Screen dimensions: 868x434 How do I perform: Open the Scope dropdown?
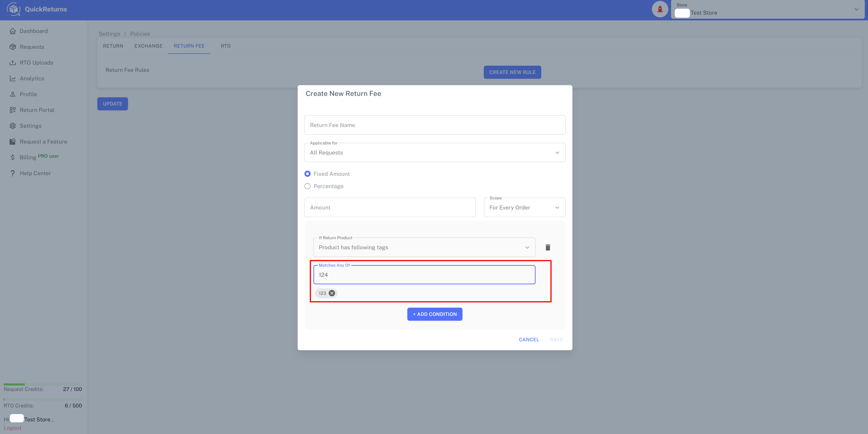[525, 208]
